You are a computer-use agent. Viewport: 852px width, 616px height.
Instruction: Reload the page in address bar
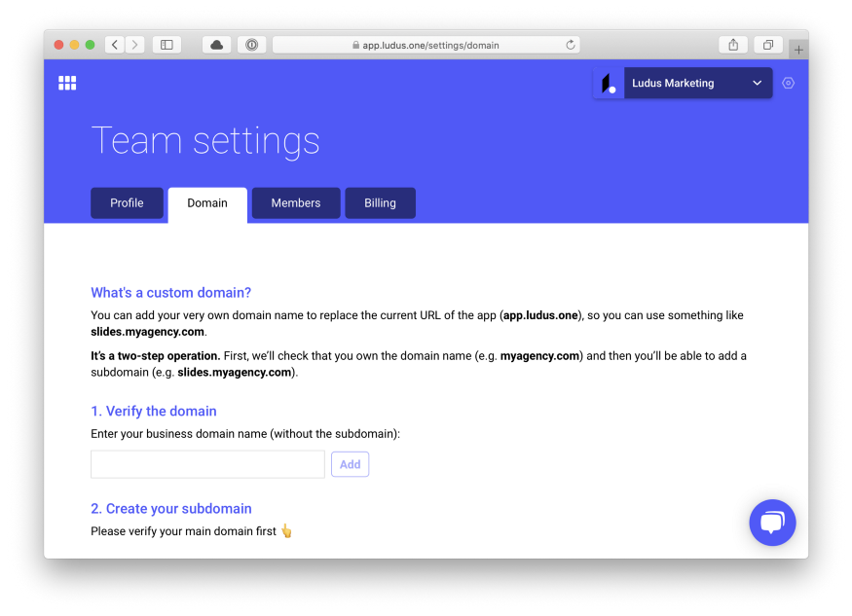(571, 45)
